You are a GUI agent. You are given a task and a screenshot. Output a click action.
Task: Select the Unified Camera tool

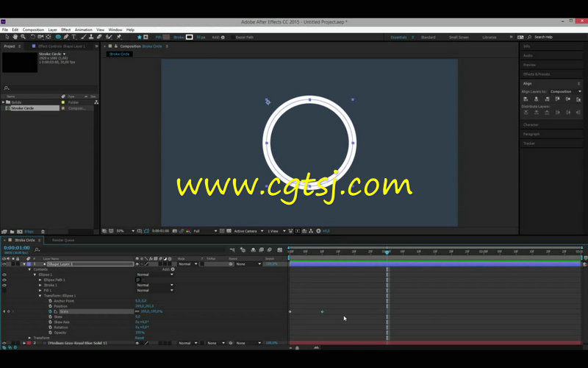40,37
